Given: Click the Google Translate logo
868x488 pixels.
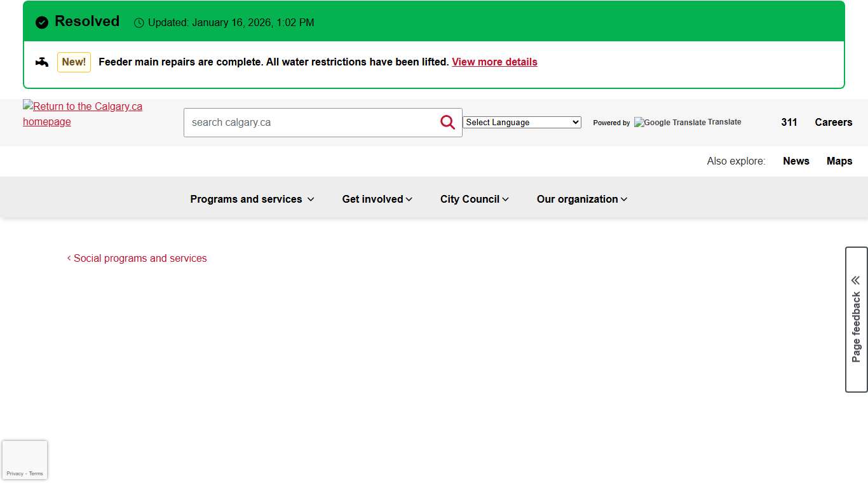Looking at the screenshot, I should click(x=670, y=123).
